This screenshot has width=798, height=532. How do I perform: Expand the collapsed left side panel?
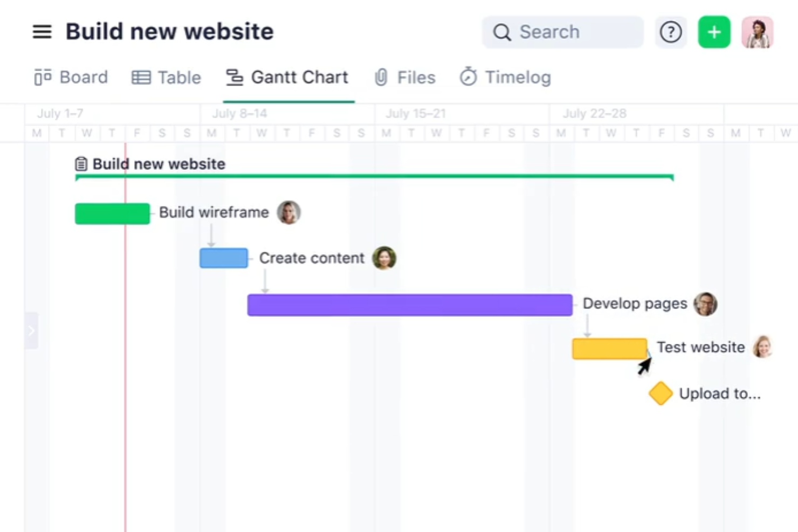31,330
